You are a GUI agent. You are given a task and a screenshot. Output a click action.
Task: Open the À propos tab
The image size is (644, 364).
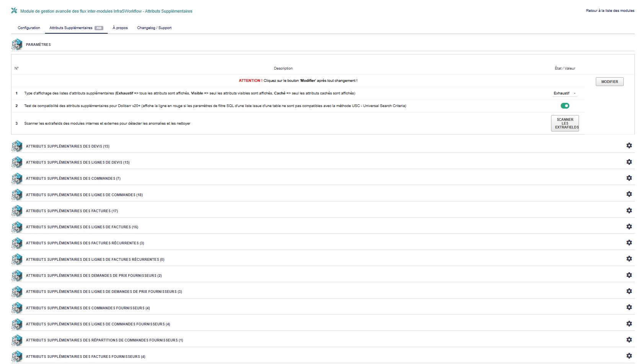point(120,28)
